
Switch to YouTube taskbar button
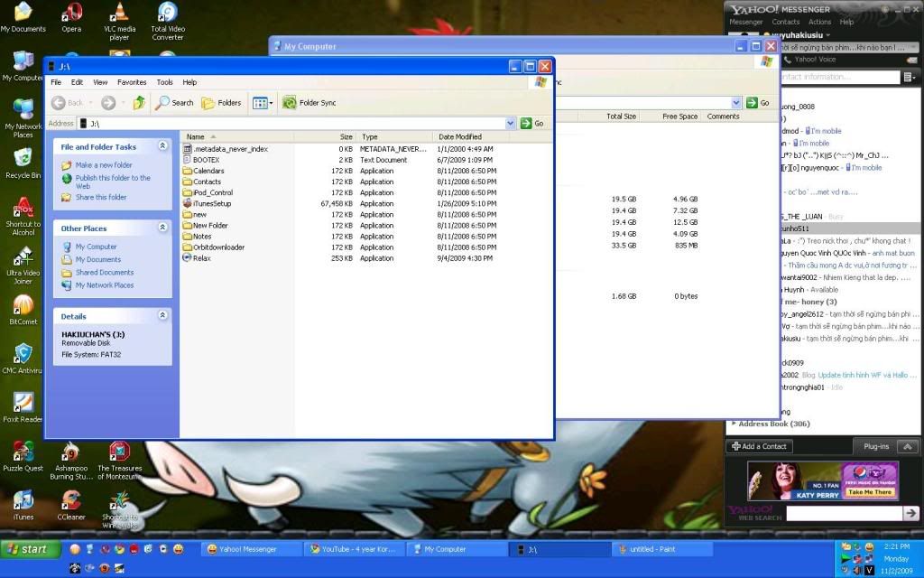(355, 549)
